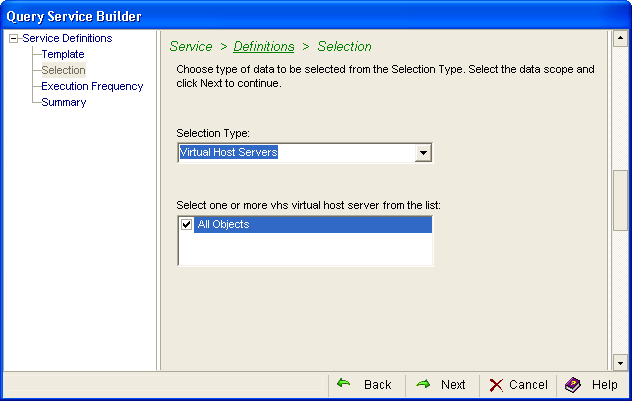Select the Selection tree item
Viewport: 632px width, 401px height.
pos(63,70)
